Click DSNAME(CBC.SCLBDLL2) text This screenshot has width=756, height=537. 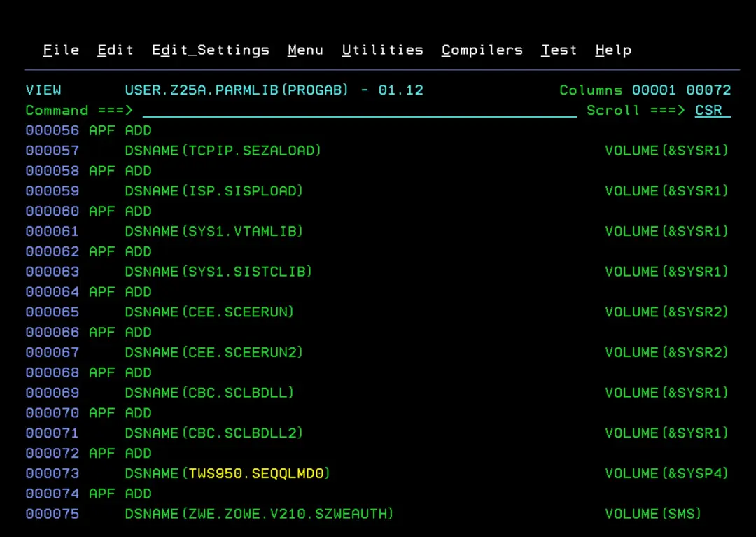(x=213, y=433)
